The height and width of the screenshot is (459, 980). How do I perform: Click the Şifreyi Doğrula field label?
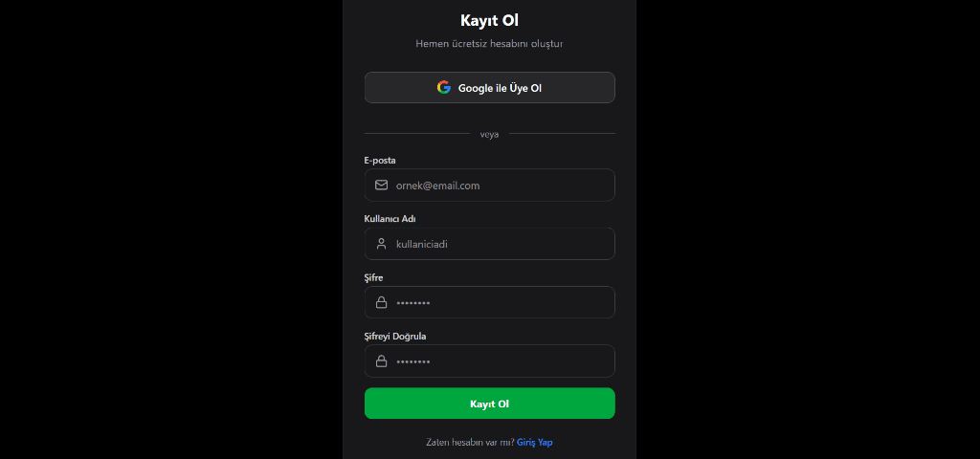coord(395,336)
